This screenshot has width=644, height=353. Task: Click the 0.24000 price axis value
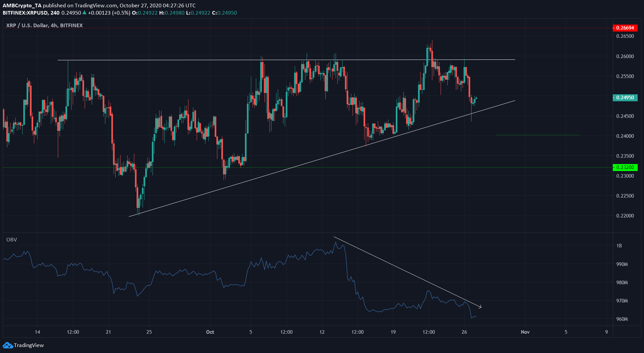(625, 136)
